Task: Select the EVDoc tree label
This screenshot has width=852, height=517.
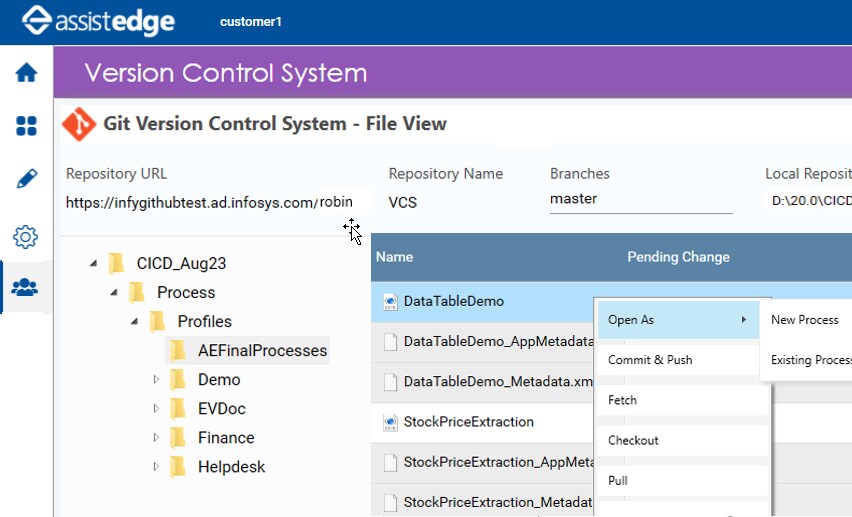Action: pos(222,408)
